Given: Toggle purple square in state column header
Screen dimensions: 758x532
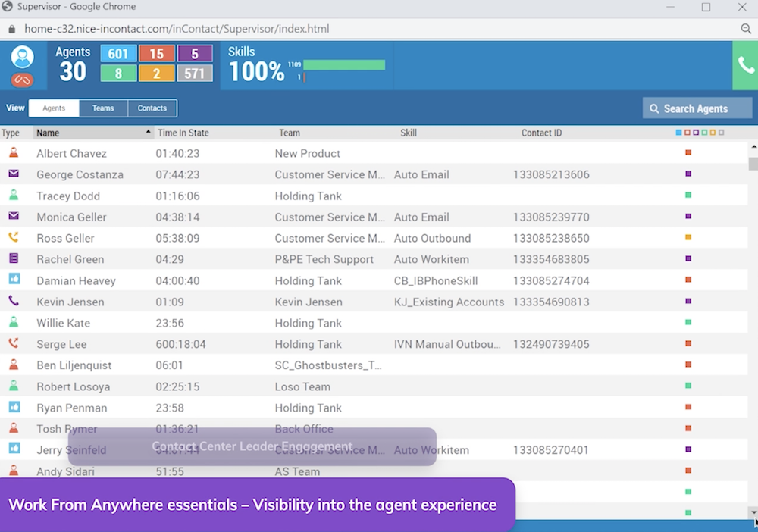Looking at the screenshot, I should point(696,133).
